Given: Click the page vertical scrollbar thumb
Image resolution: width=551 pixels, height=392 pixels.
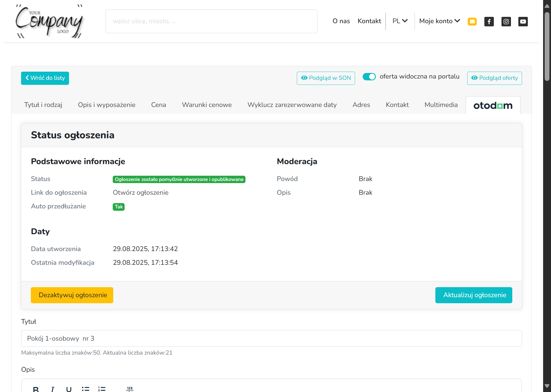Looking at the screenshot, I should coord(547,46).
